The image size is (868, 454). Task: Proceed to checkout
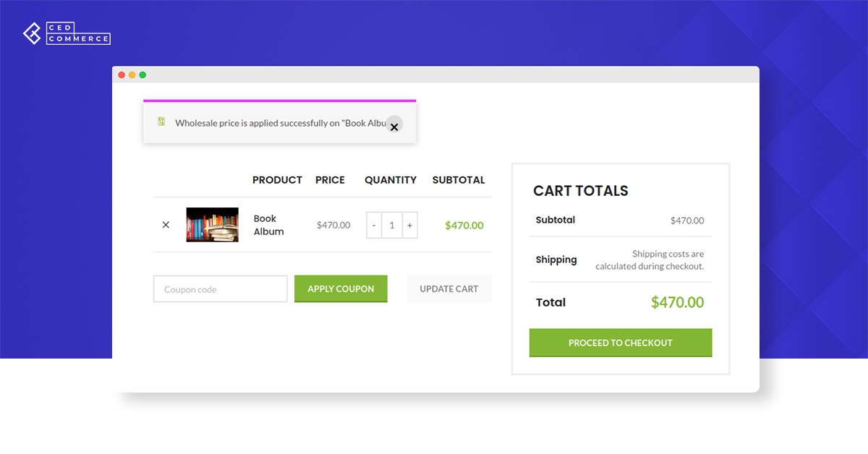(621, 343)
